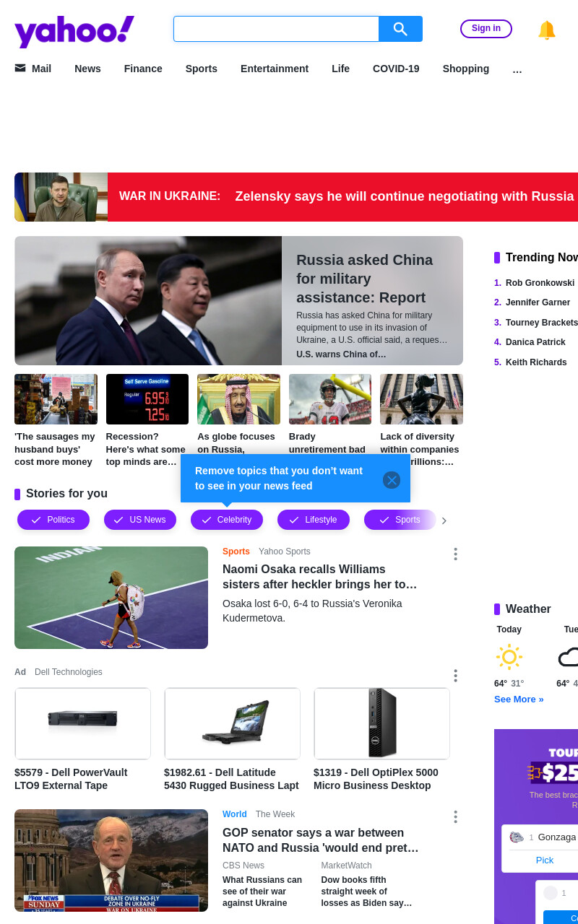Open trending topic Jennifer Garner
The image size is (578, 924).
click(x=538, y=302)
